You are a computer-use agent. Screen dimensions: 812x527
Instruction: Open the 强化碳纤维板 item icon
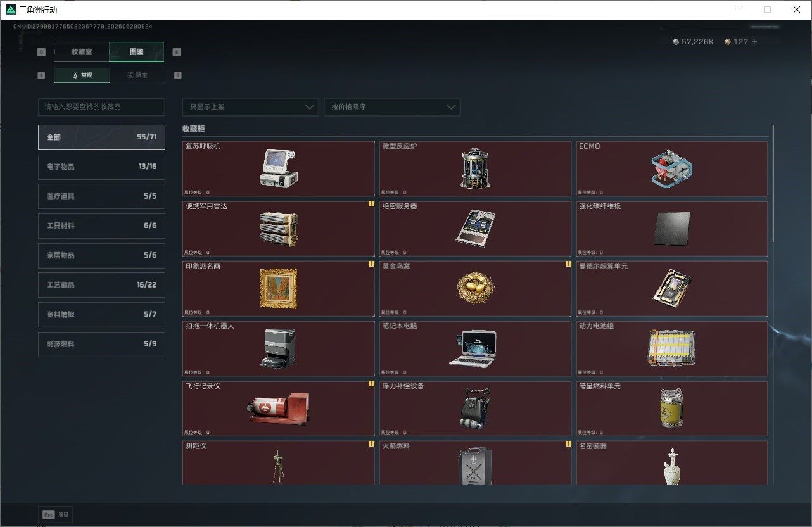(673, 228)
